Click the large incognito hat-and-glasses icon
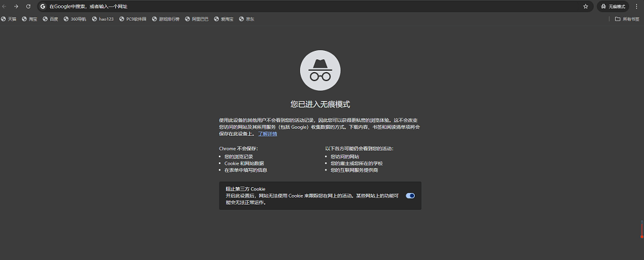644x260 pixels. 320,70
